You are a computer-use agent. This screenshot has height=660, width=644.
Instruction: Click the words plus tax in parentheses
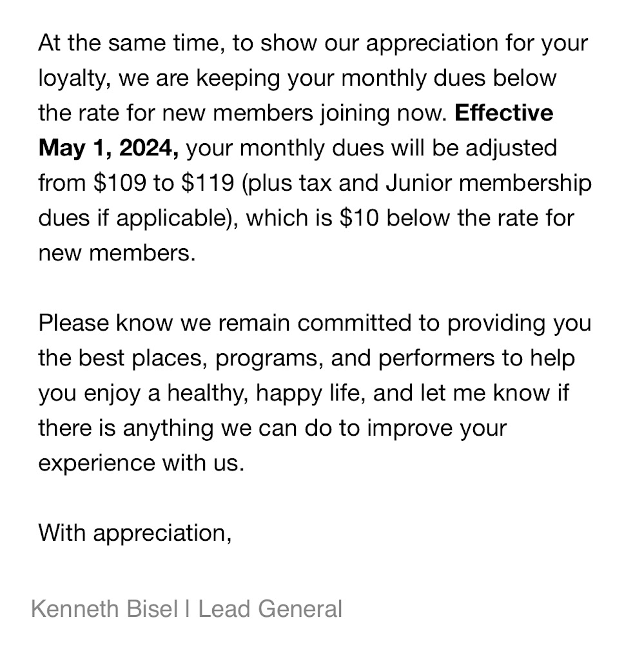tap(289, 182)
